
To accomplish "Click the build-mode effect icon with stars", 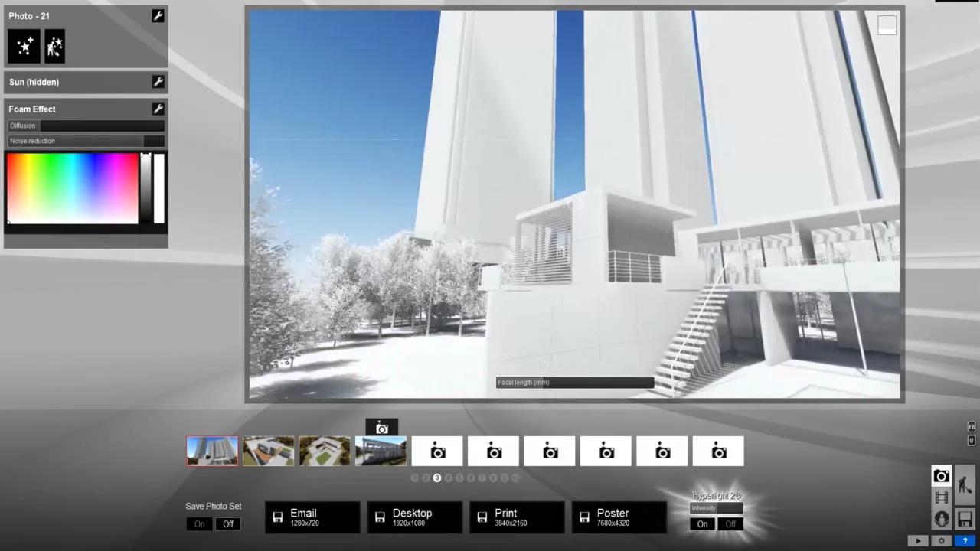I will click(x=54, y=47).
